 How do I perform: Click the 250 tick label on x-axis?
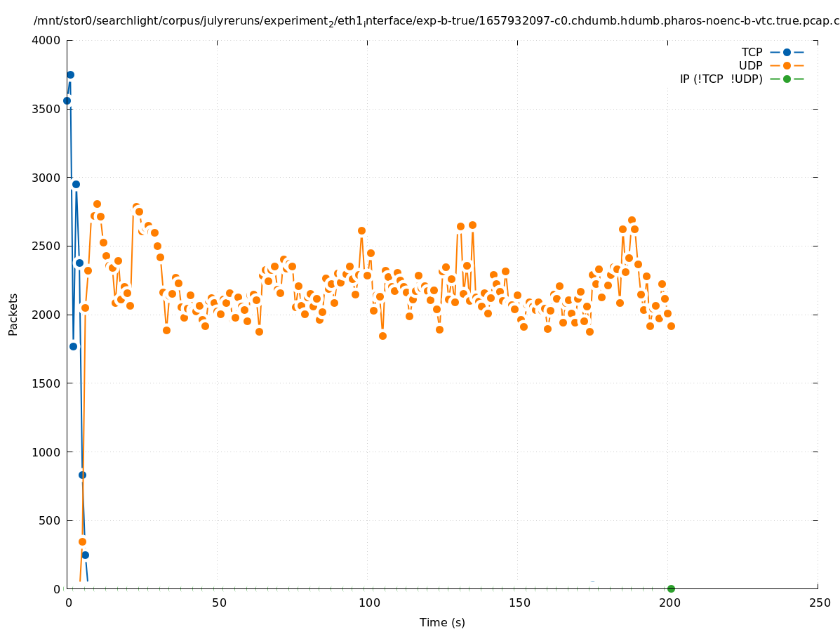pos(819,603)
